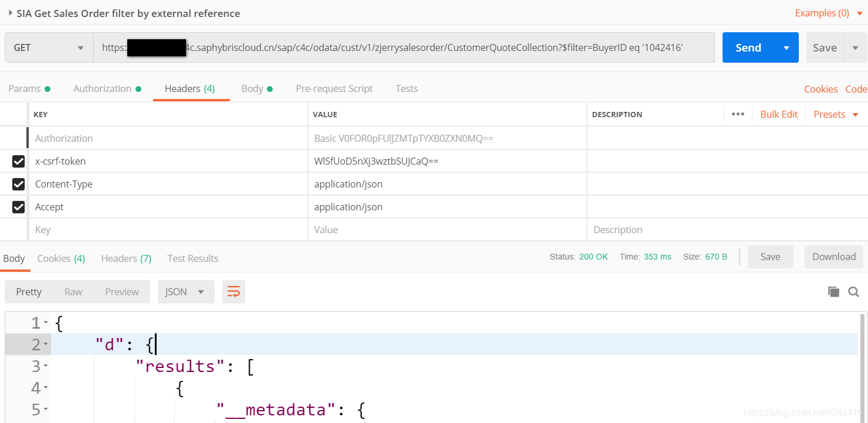Viewport: 868px width, 423px height.
Task: Open the Tests tab
Action: 406,88
